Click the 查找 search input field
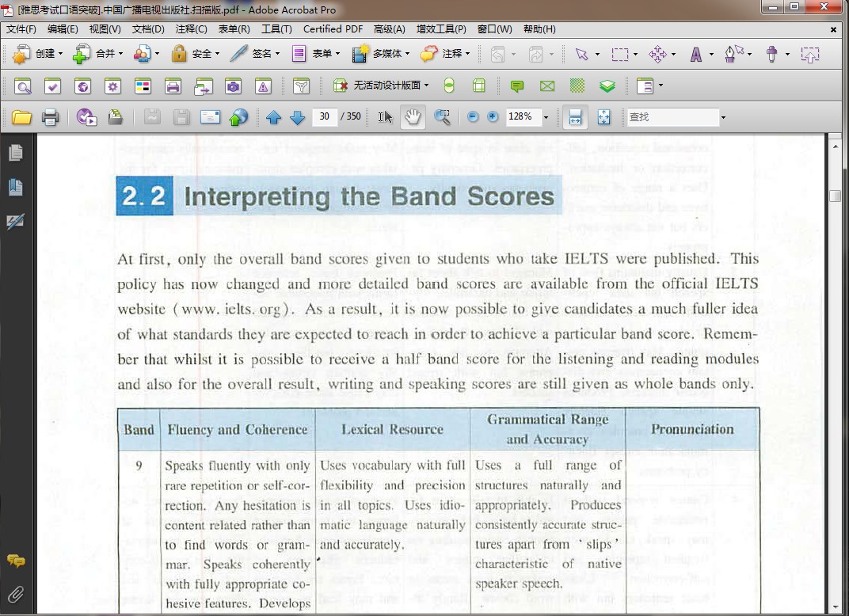The image size is (849, 616). [672, 117]
